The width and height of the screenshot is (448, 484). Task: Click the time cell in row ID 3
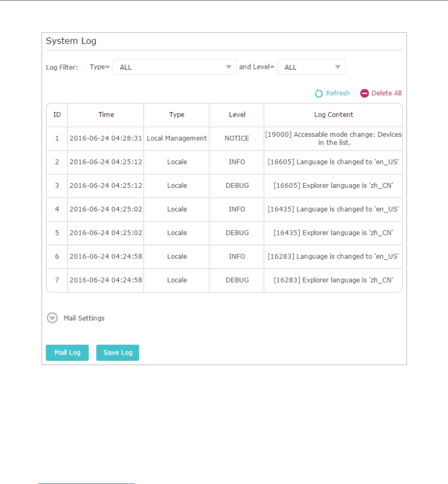tap(106, 186)
